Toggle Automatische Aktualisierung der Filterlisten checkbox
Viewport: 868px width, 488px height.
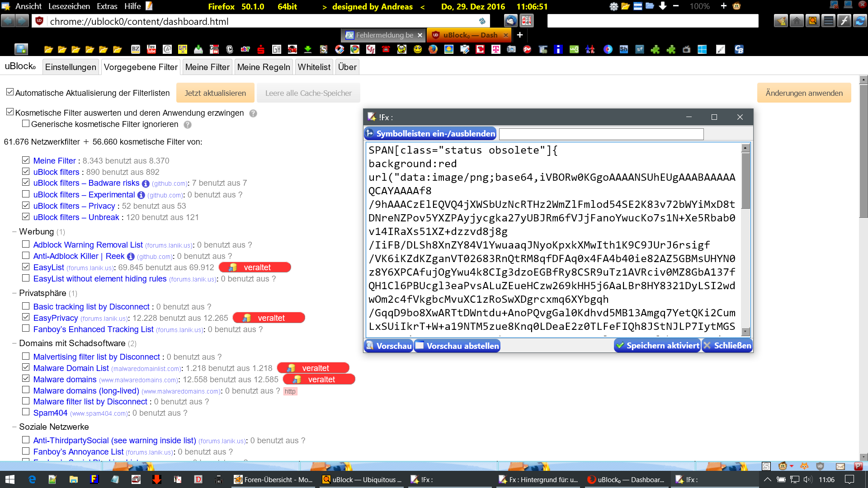point(10,92)
